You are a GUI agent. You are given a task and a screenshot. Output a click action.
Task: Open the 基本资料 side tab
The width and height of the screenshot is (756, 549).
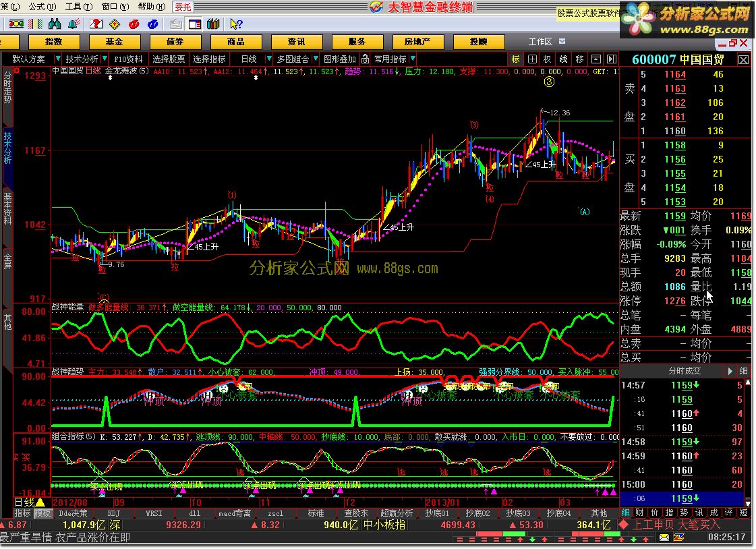(x=7, y=208)
